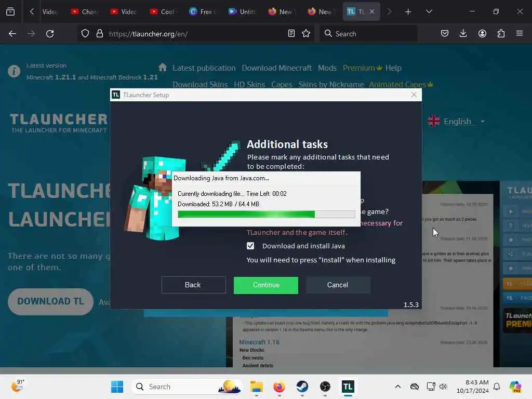Close the TLauncher Setup dialog
The image size is (532, 399).
414,95
